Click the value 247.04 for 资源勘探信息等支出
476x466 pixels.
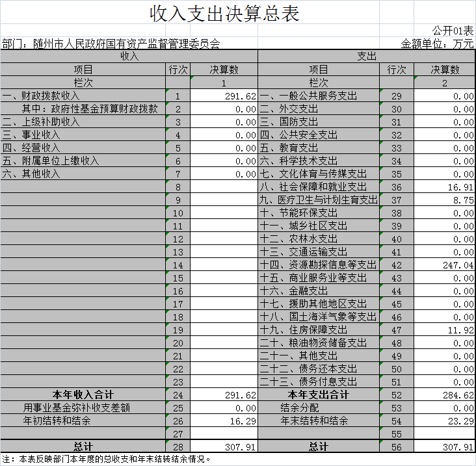[x=445, y=265]
